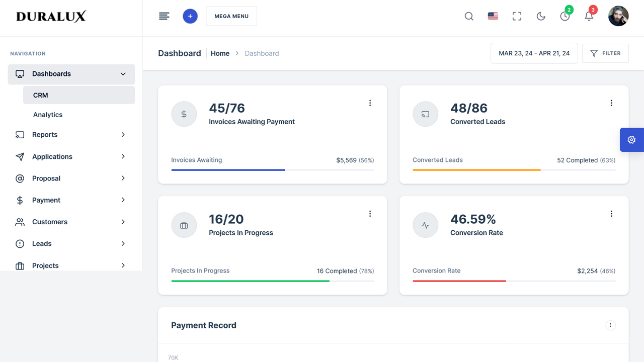This screenshot has height=362, width=644.
Task: Open the kebab menu on Conversion Rate card
Action: click(612, 213)
